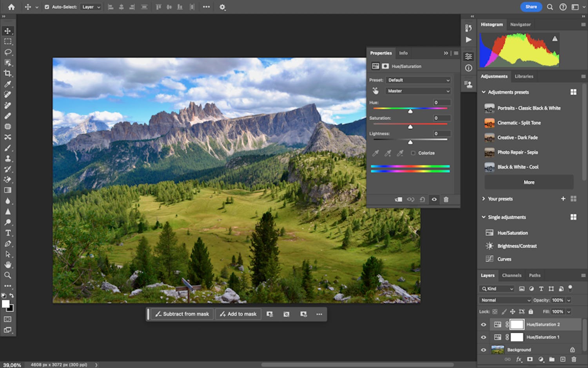Click the Share button
Screen dimensions: 588x368
point(531,7)
